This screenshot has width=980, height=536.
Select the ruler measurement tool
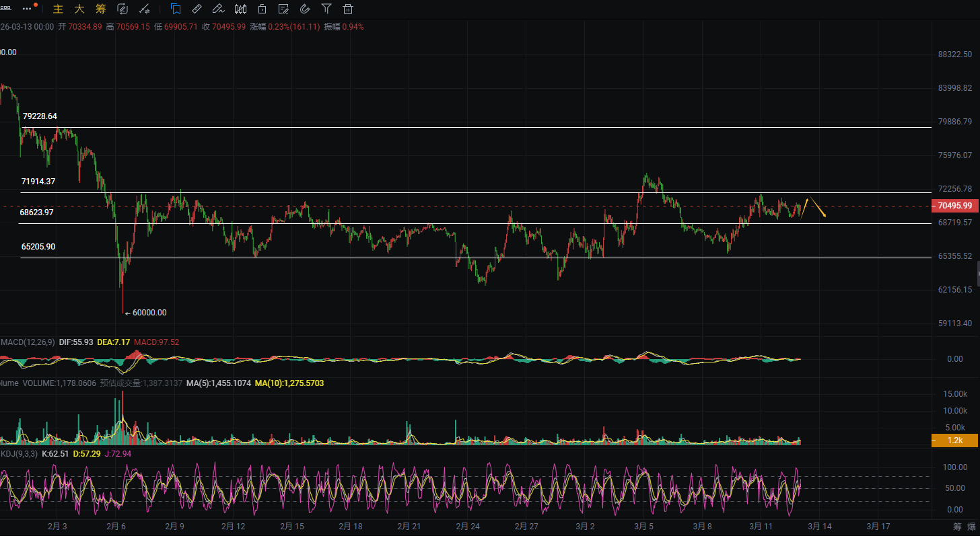tap(197, 9)
